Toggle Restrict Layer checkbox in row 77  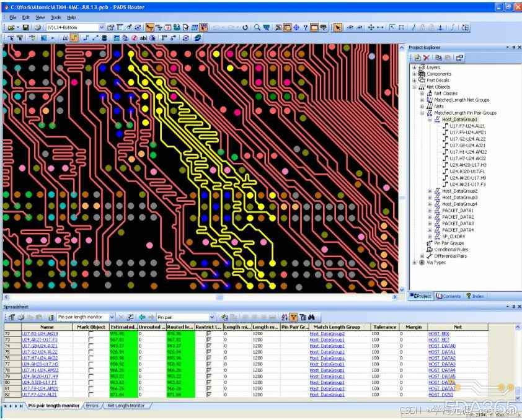[x=209, y=364]
